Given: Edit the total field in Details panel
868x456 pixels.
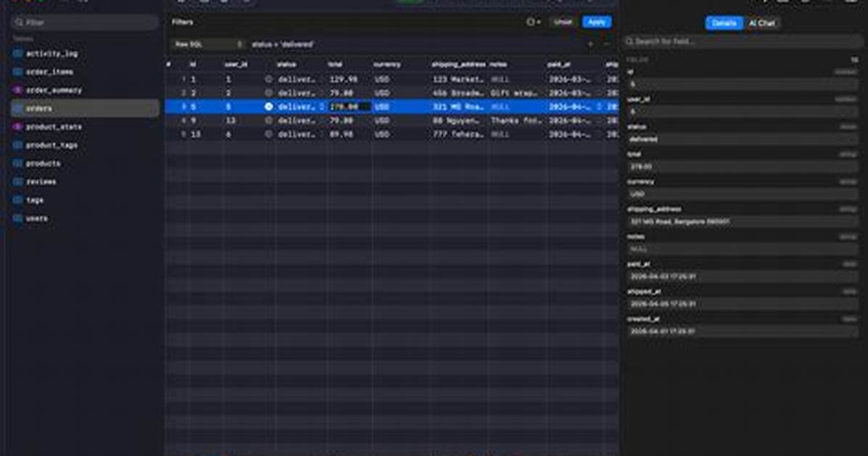Looking at the screenshot, I should tap(742, 167).
